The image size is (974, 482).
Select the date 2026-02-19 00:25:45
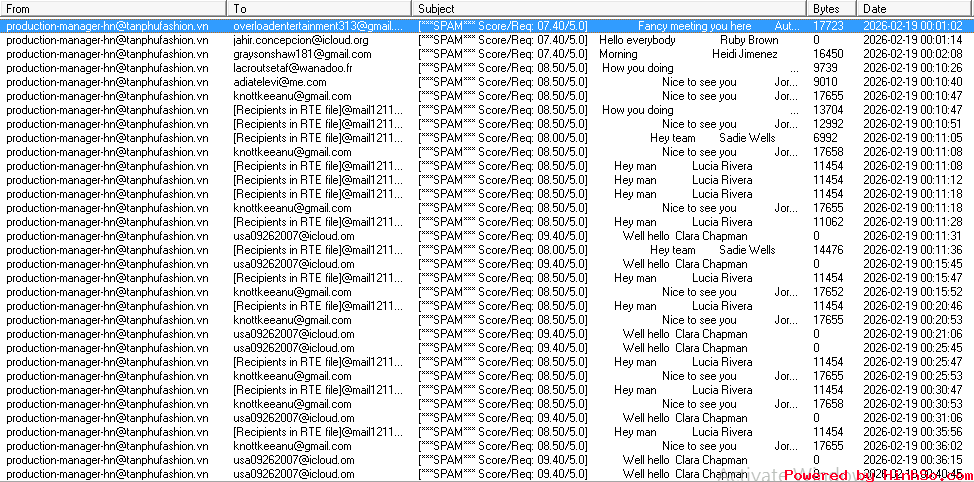tap(913, 348)
